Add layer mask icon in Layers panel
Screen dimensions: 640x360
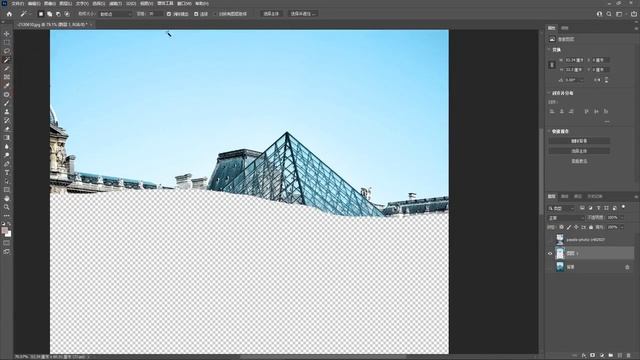coord(592,356)
